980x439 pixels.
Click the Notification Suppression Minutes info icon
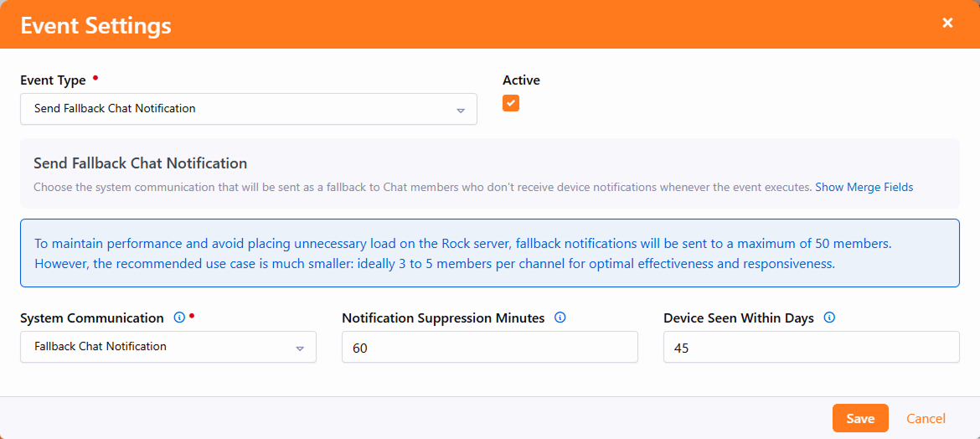[x=560, y=318]
